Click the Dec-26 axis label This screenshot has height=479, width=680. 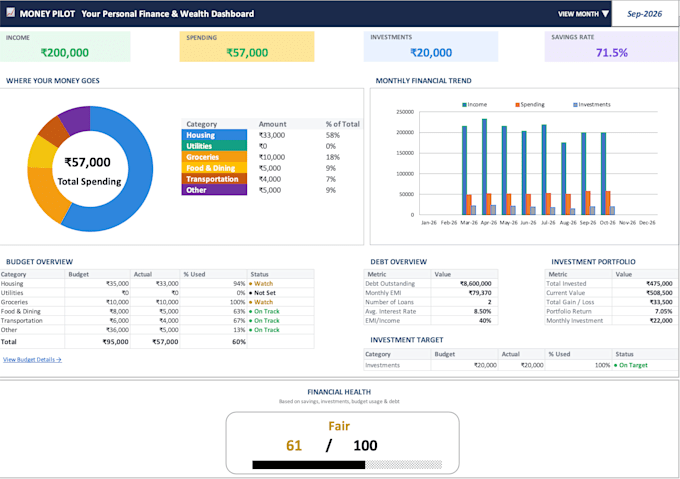tap(647, 222)
